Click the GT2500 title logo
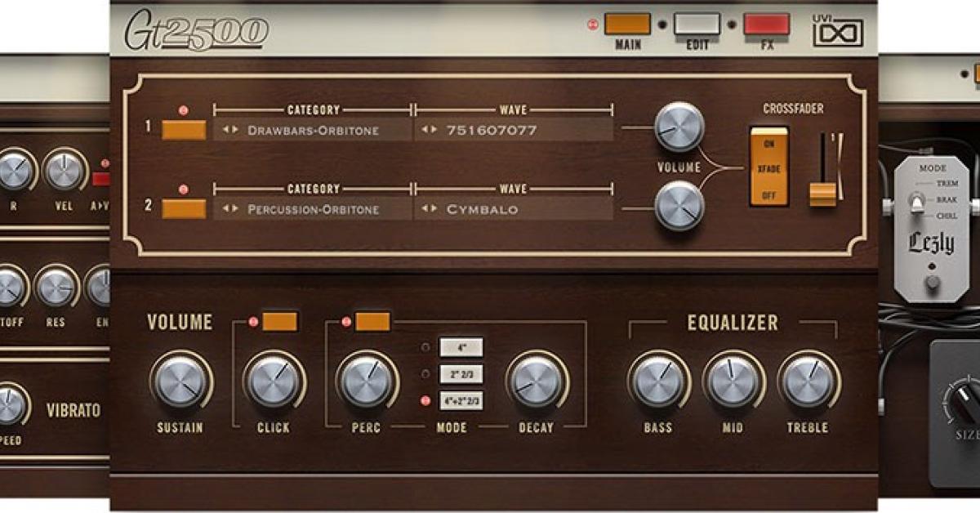The height and width of the screenshot is (513, 980). tap(196, 32)
